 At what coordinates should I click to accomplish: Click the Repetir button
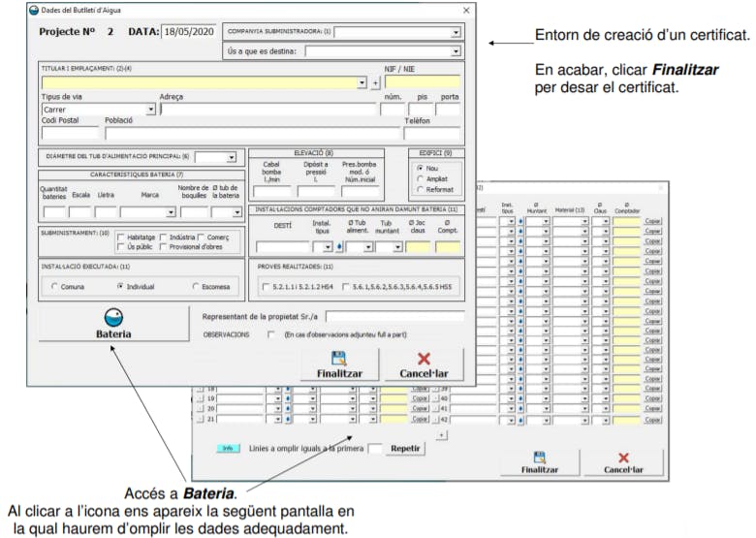(x=405, y=448)
